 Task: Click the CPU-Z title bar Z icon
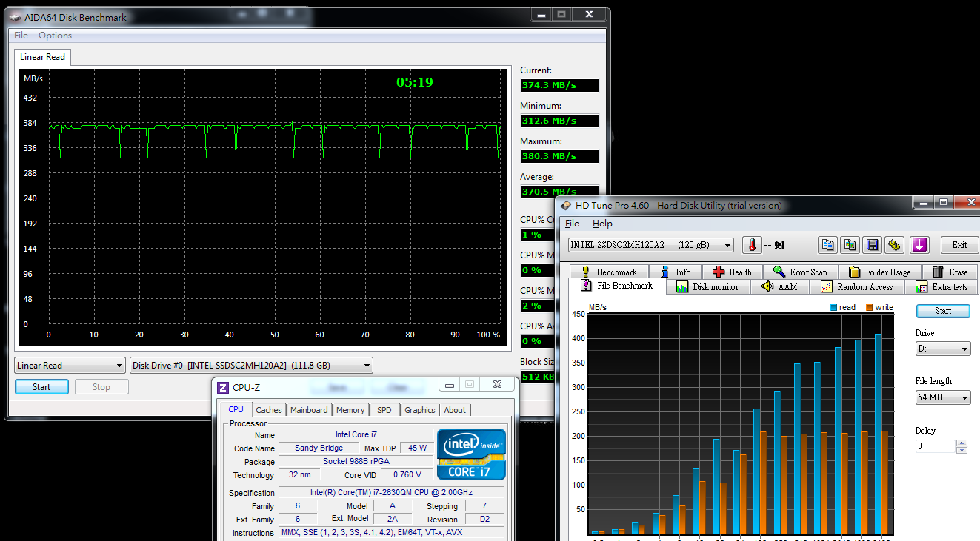[222, 387]
